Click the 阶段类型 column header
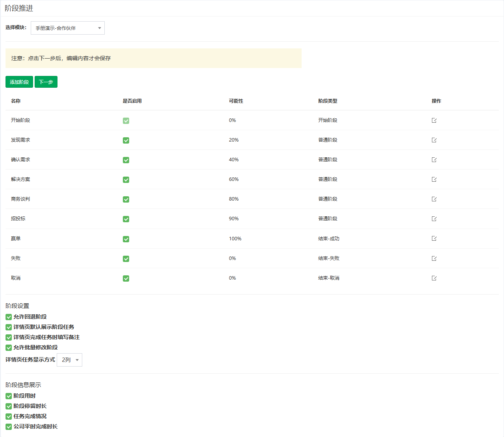 (328, 101)
